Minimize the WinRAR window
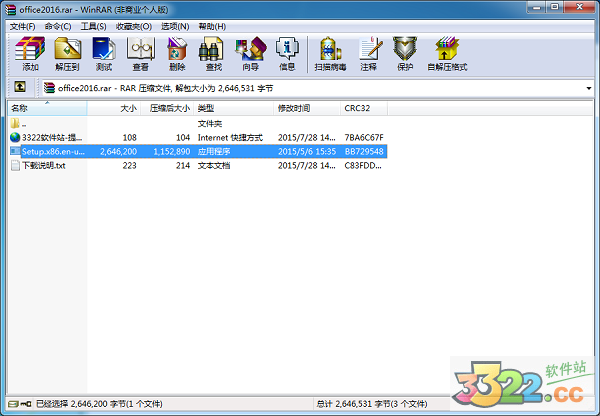600x416 pixels. pyautogui.click(x=536, y=7)
